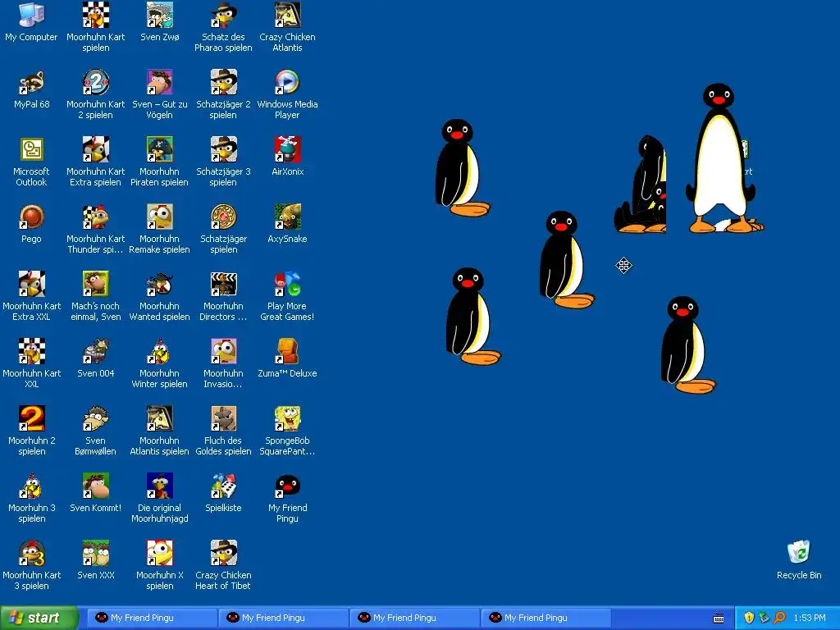Click the magnifier icon in system tray
840x630 pixels.
pyautogui.click(x=779, y=618)
